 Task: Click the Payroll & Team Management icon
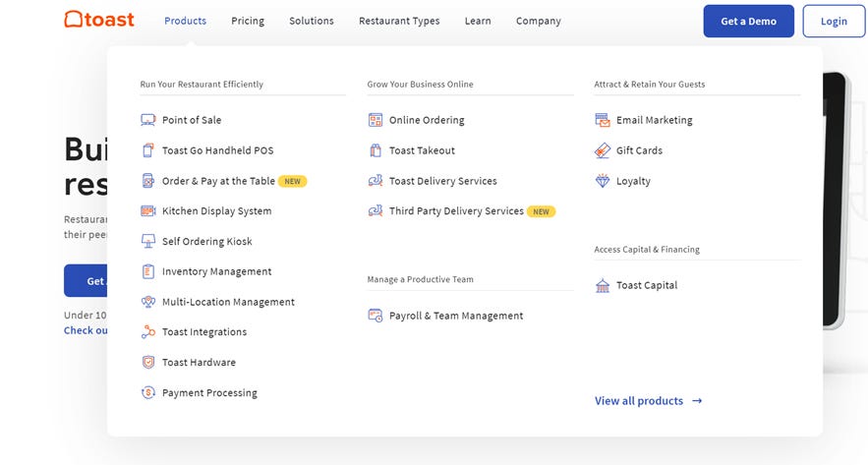click(376, 316)
